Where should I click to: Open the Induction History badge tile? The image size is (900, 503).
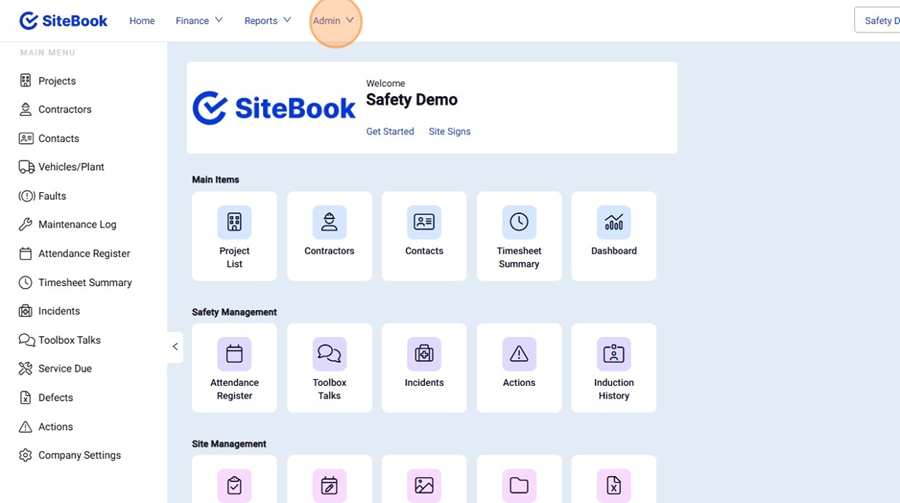614,354
